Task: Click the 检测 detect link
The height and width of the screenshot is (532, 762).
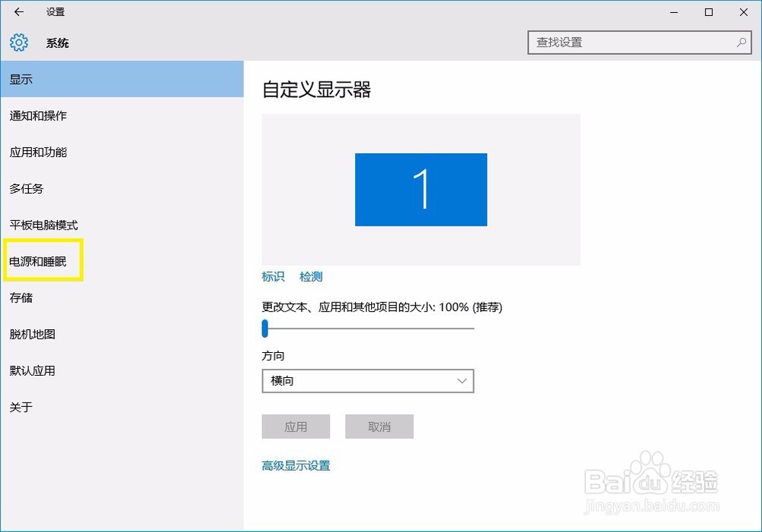Action: coord(311,277)
